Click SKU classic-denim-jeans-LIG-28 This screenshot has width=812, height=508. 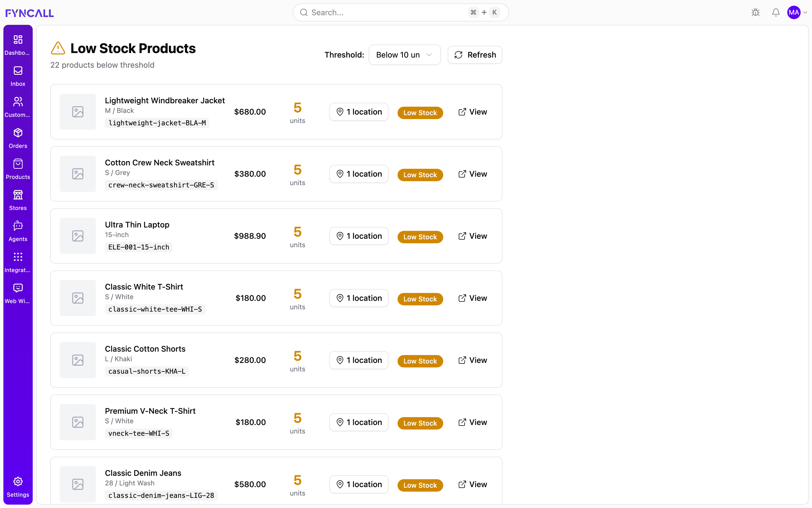point(161,496)
